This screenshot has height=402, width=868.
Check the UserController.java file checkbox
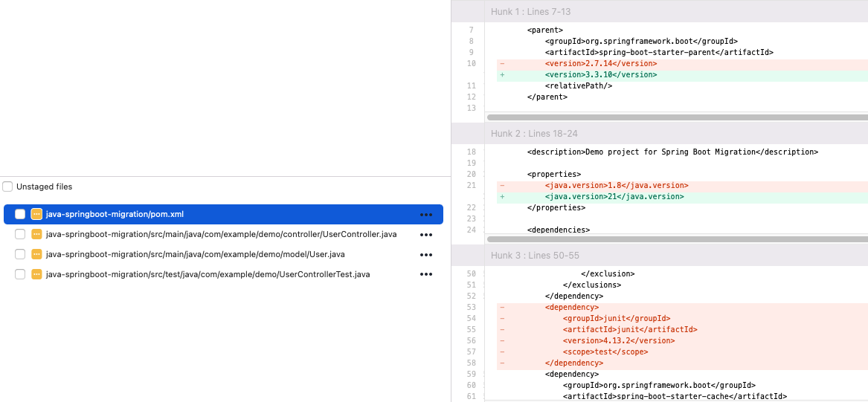(20, 235)
